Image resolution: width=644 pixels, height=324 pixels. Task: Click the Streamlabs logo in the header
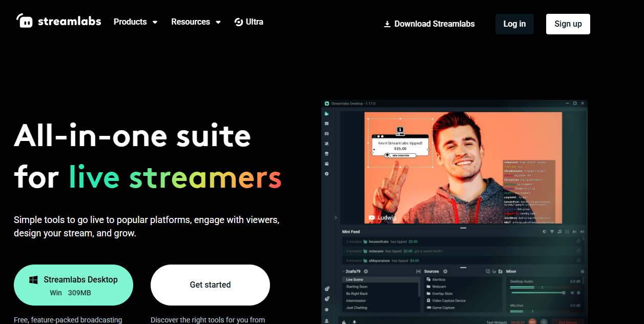pos(59,21)
